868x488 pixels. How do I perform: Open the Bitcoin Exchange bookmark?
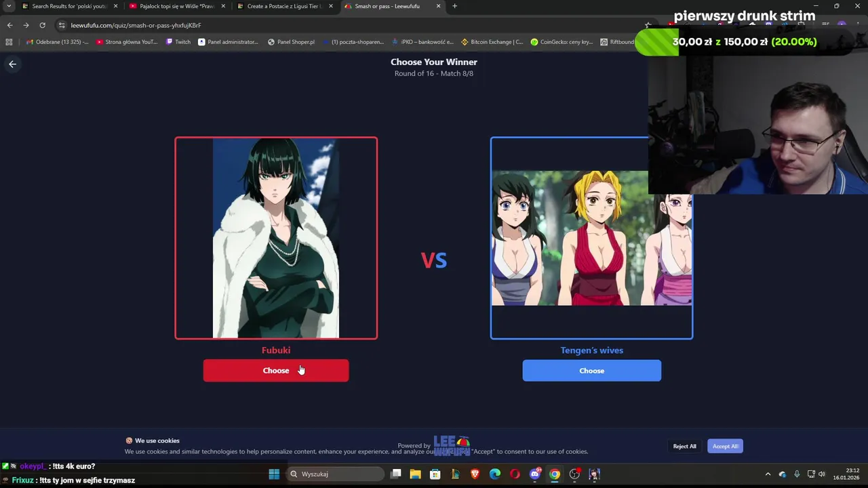coord(492,42)
